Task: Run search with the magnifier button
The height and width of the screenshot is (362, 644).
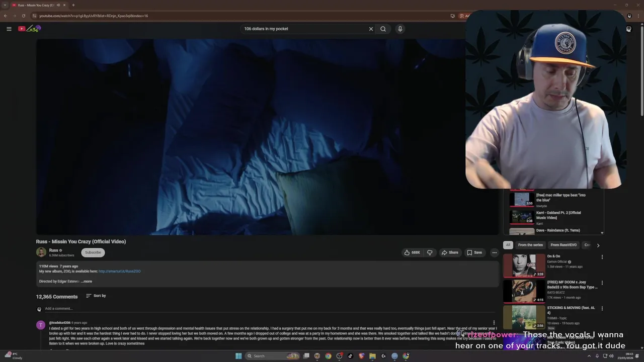Action: tap(383, 29)
